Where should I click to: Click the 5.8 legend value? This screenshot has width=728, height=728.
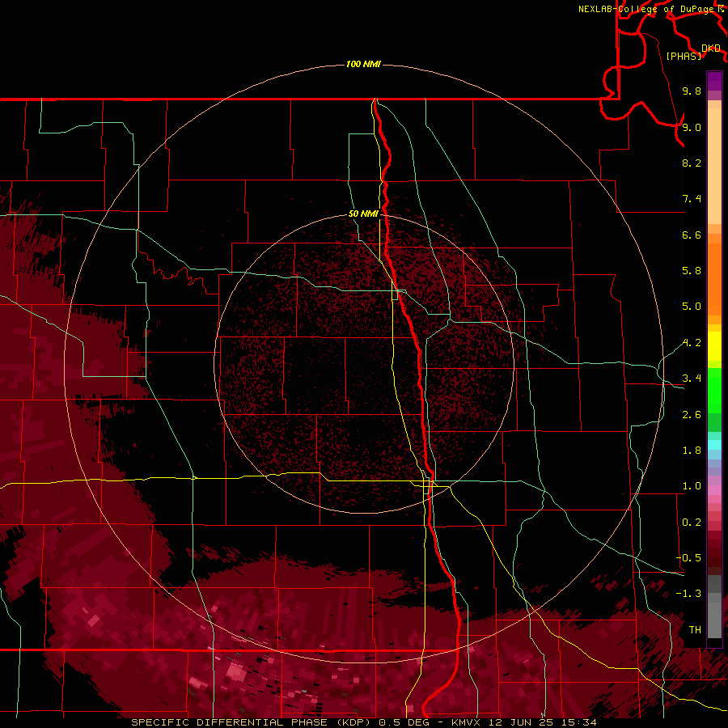click(692, 271)
